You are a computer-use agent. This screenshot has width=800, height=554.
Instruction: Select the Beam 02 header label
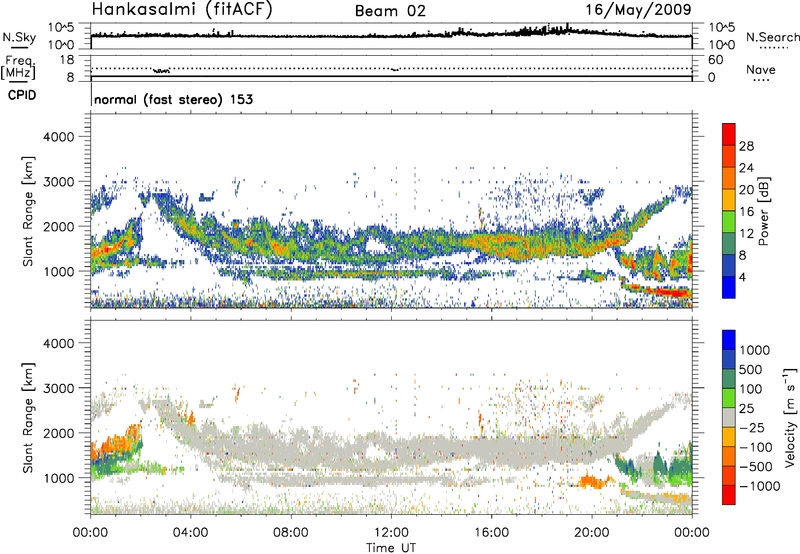[390, 11]
